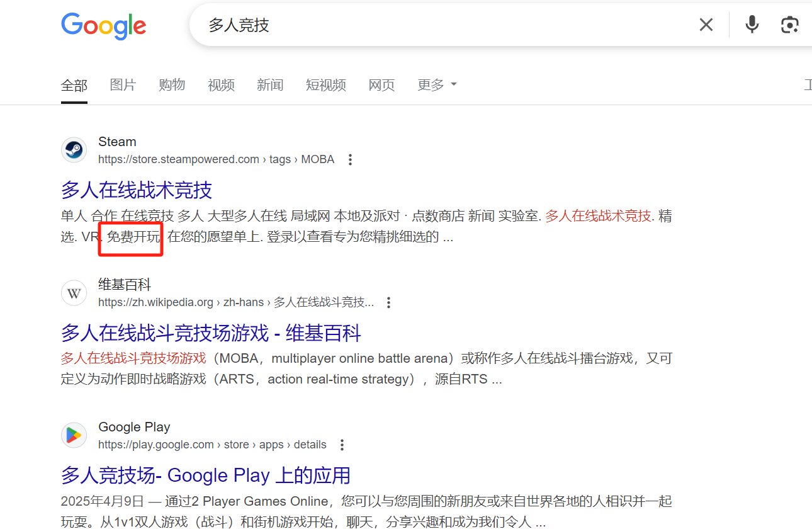Click the Steam site name
The width and height of the screenshot is (812, 529).
[117, 142]
